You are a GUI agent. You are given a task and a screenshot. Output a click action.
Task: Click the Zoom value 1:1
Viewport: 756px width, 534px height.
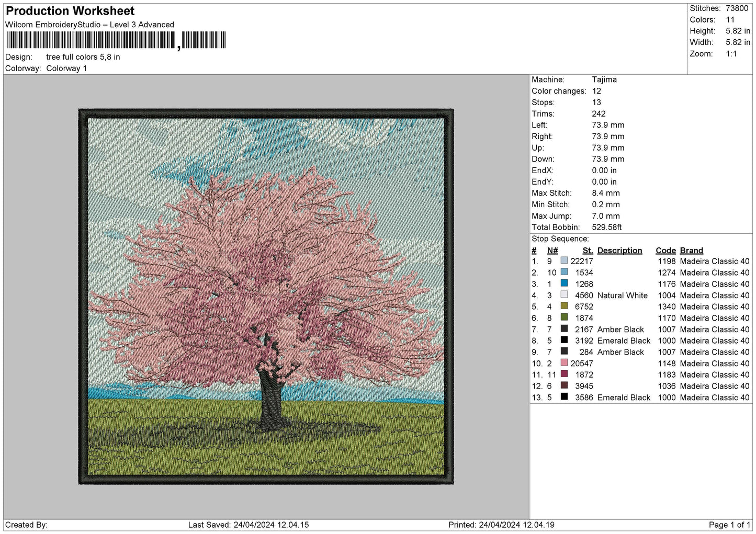[731, 54]
